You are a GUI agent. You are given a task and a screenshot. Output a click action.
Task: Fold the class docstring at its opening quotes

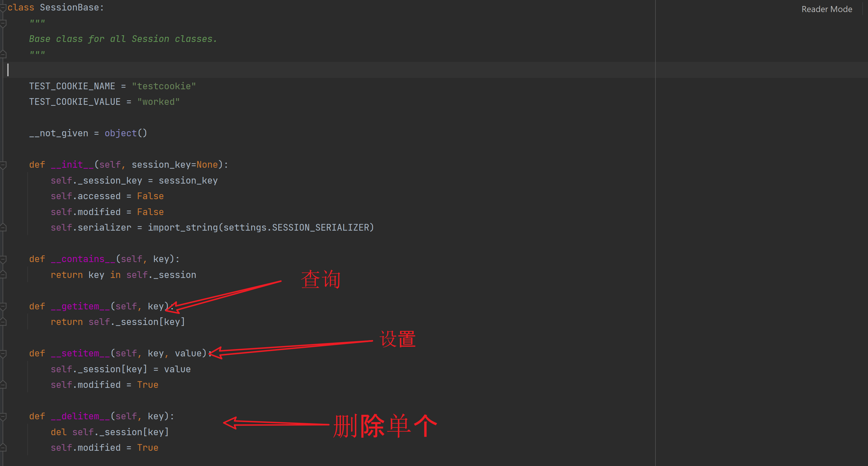(3, 23)
